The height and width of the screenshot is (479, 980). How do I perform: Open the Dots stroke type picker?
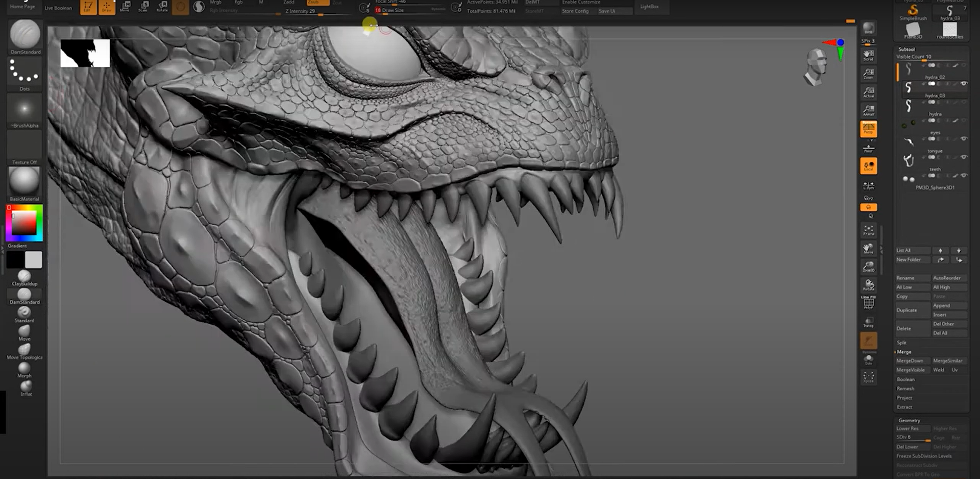pos(24,71)
